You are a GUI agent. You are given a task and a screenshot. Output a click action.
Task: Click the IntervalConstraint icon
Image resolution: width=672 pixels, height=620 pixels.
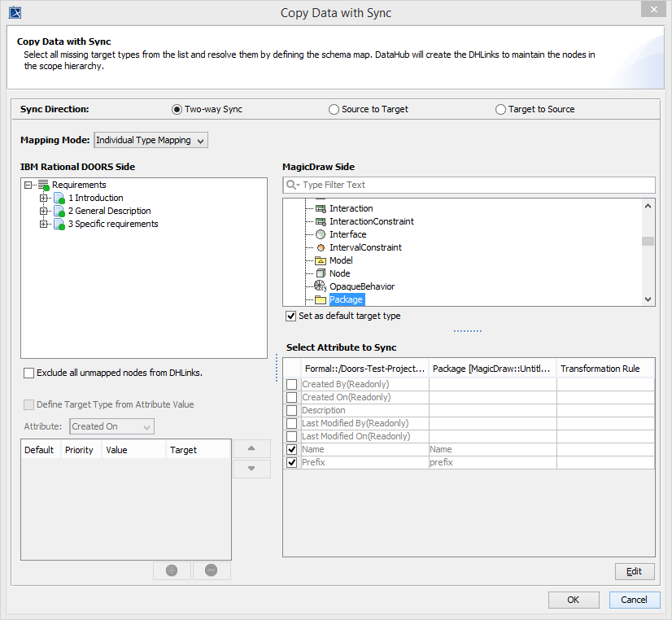(x=321, y=247)
